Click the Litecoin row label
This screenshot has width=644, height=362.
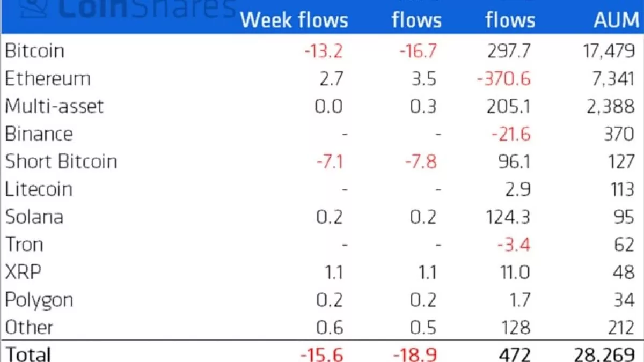click(x=39, y=189)
